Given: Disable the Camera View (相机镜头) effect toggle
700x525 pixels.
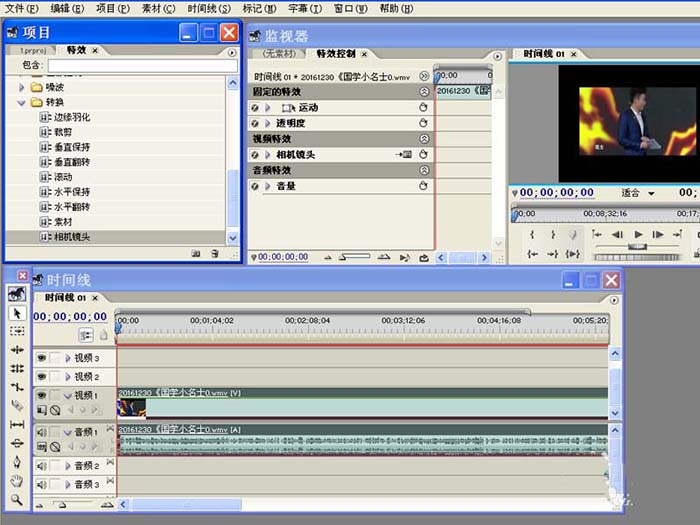Looking at the screenshot, I should click(x=255, y=154).
